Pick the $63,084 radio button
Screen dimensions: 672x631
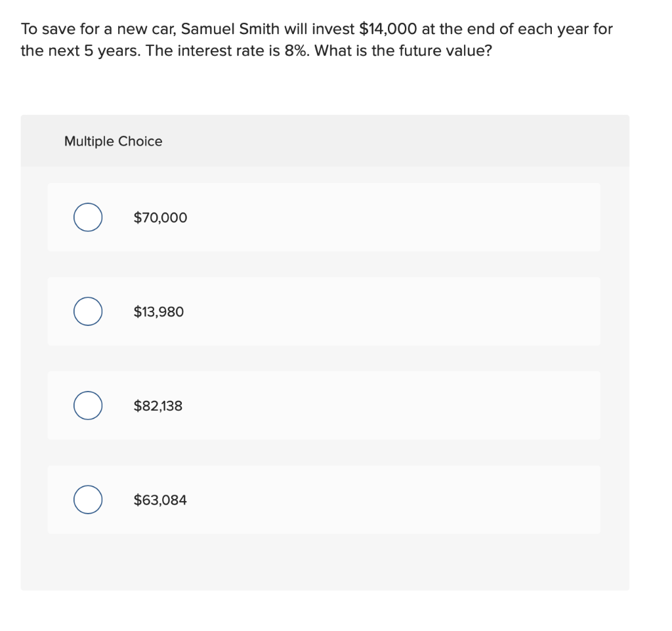[x=87, y=500]
